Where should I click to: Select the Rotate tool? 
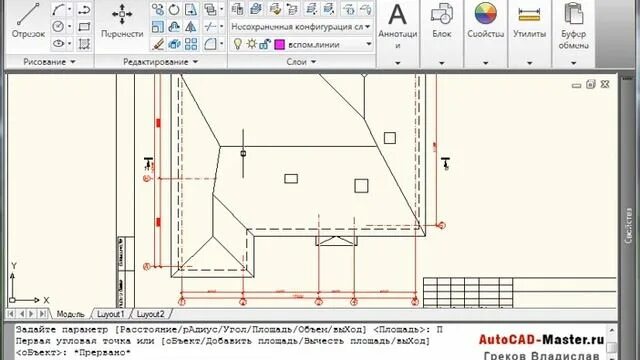point(174,9)
